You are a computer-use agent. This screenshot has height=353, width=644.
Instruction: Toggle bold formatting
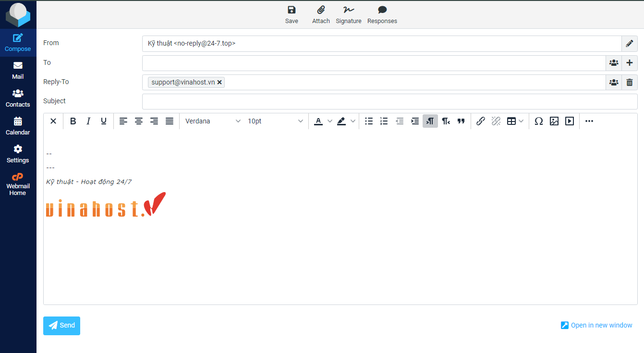coord(73,121)
